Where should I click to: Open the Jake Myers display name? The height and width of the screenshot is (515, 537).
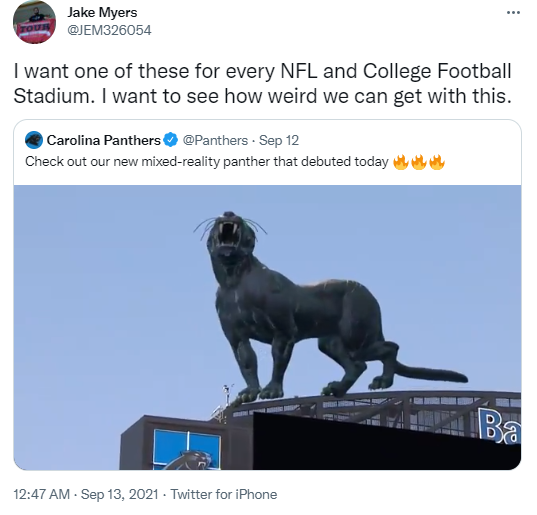pyautogui.click(x=102, y=13)
